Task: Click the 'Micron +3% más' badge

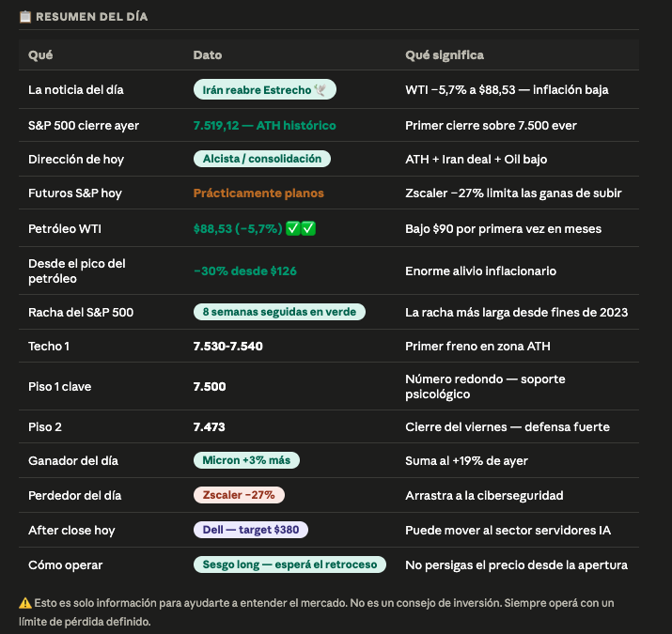Action: click(x=246, y=460)
